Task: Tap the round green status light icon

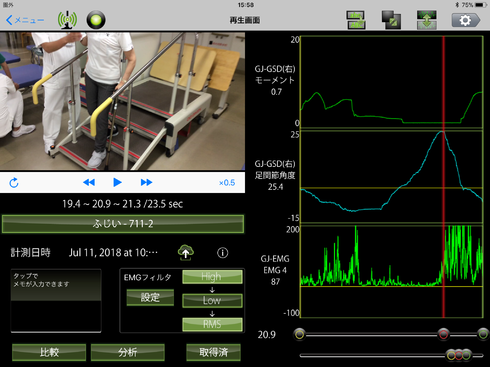Action: [96, 20]
